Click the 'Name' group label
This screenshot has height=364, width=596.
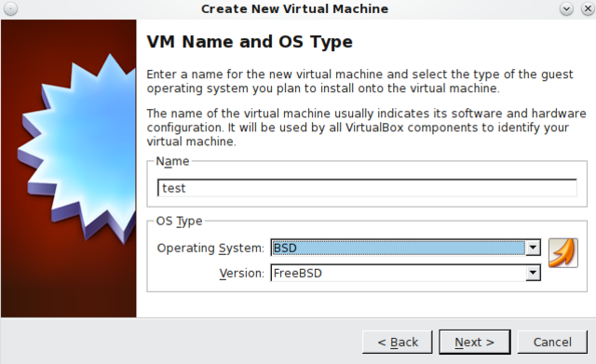tap(172, 161)
